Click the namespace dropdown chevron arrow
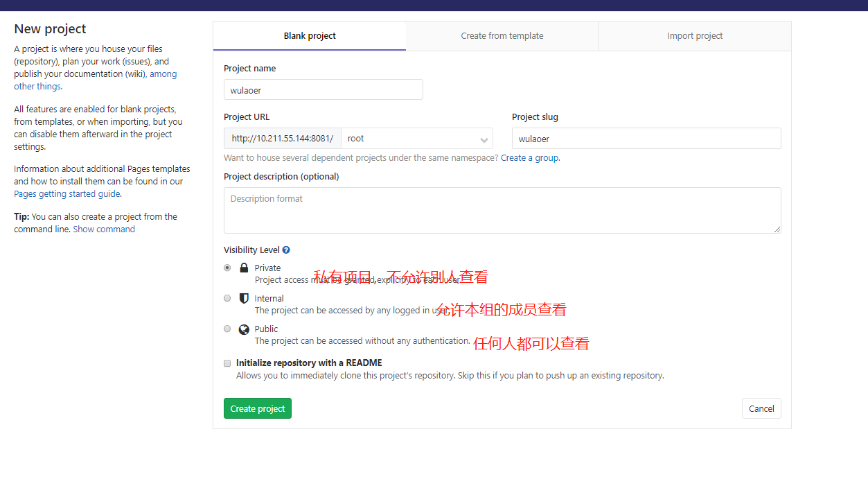The image size is (868, 504). coord(484,139)
